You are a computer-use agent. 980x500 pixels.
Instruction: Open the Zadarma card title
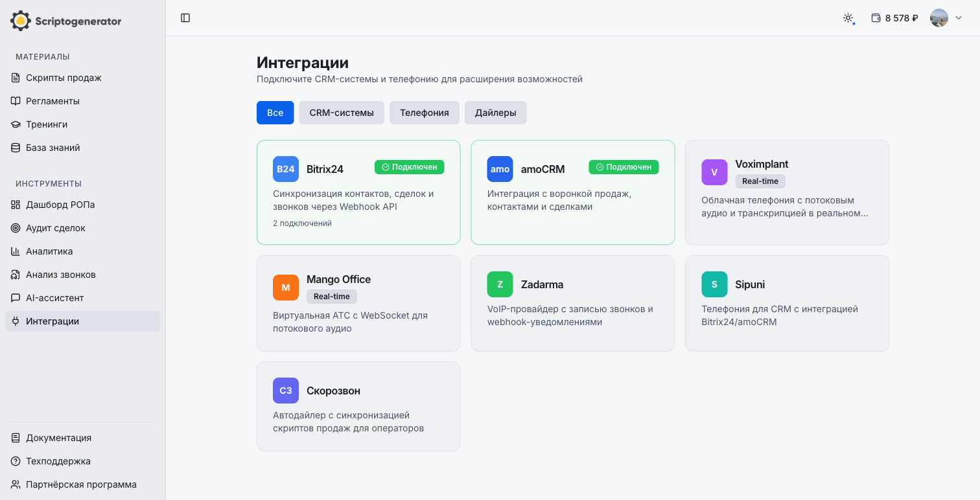pos(542,284)
